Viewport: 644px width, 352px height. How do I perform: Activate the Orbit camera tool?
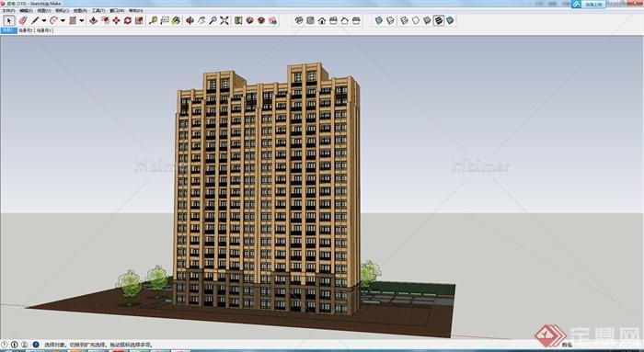(190, 20)
